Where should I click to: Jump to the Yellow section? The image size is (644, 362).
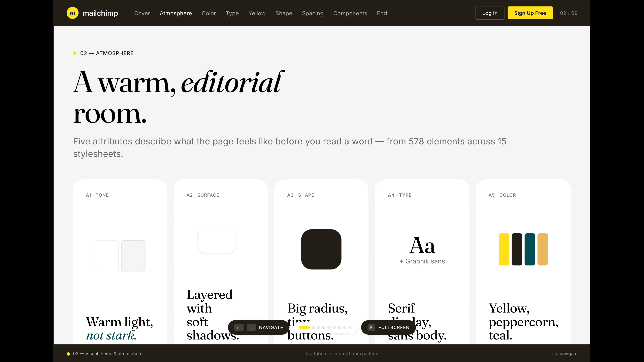(x=257, y=13)
